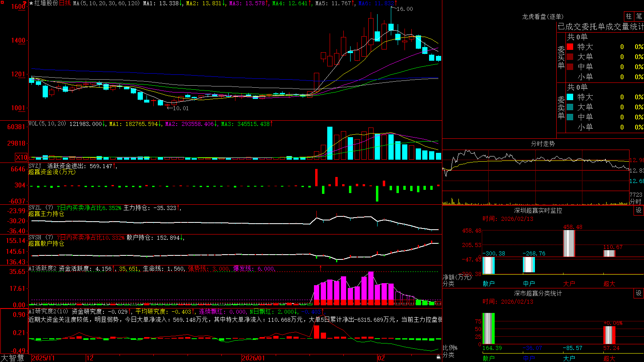The height and width of the screenshot is (362, 644).
Task: Click the 红墙股份 stock name
Action: point(46,3)
